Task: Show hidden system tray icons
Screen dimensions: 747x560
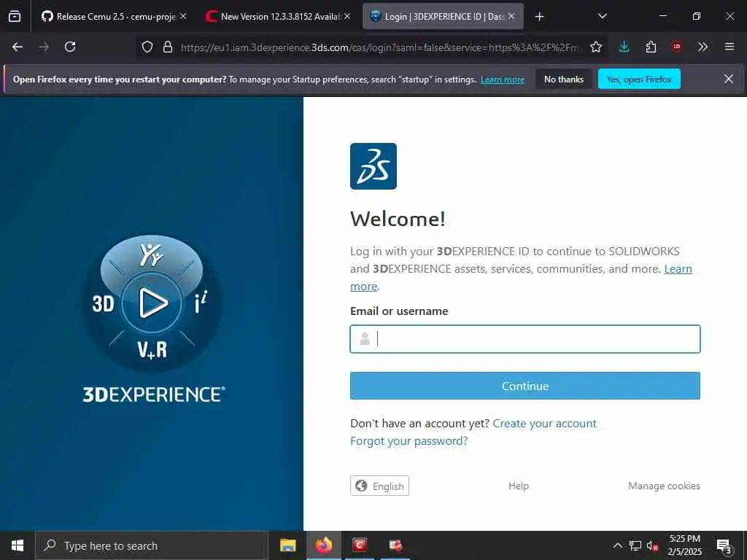Action: click(x=617, y=545)
